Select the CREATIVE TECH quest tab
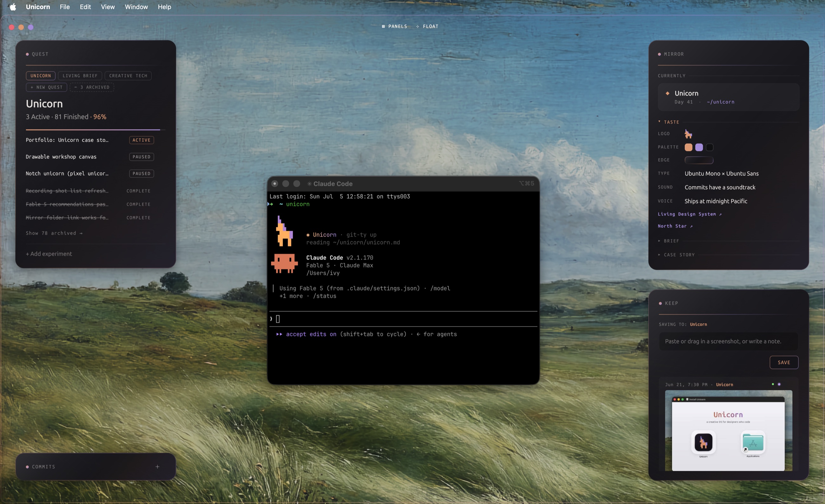 tap(128, 75)
